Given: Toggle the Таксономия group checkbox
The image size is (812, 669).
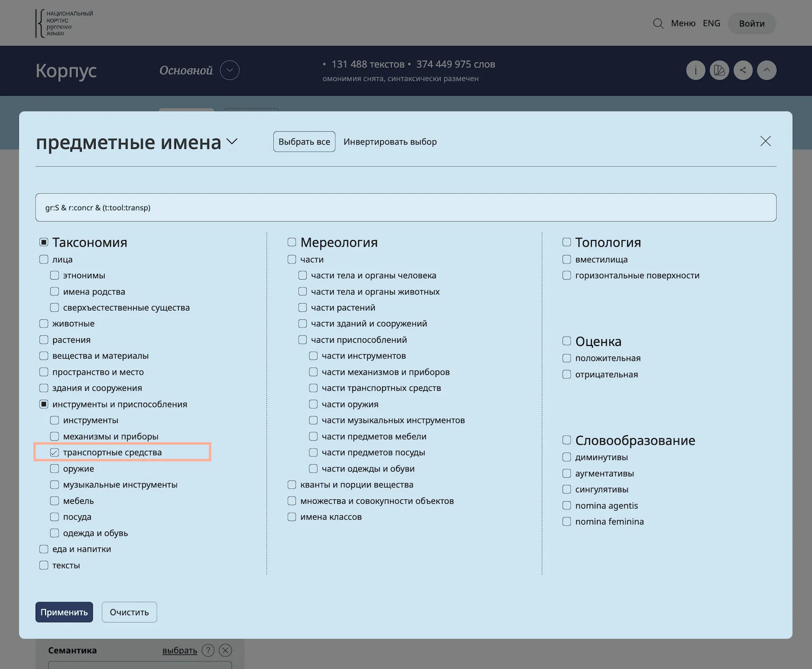Looking at the screenshot, I should [x=44, y=242].
